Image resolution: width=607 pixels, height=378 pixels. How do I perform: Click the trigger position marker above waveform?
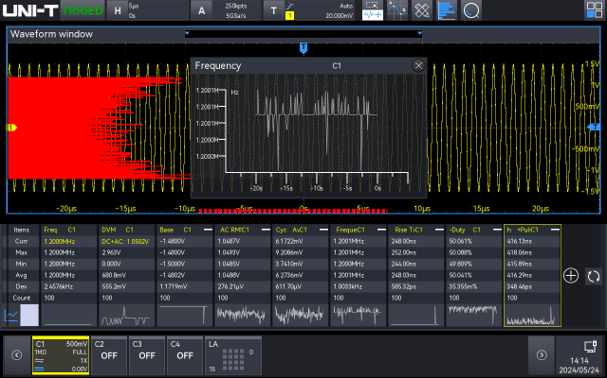click(x=304, y=48)
